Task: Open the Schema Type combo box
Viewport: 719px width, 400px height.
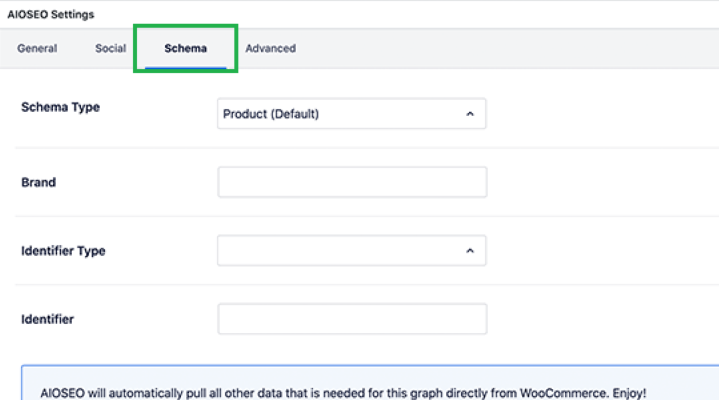Action: pyautogui.click(x=350, y=114)
